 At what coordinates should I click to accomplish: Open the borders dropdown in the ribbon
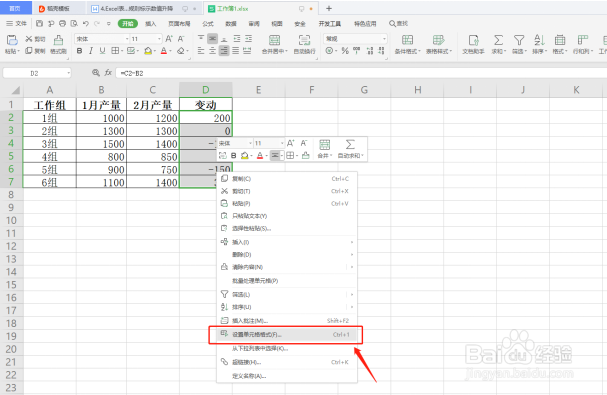click(x=122, y=51)
